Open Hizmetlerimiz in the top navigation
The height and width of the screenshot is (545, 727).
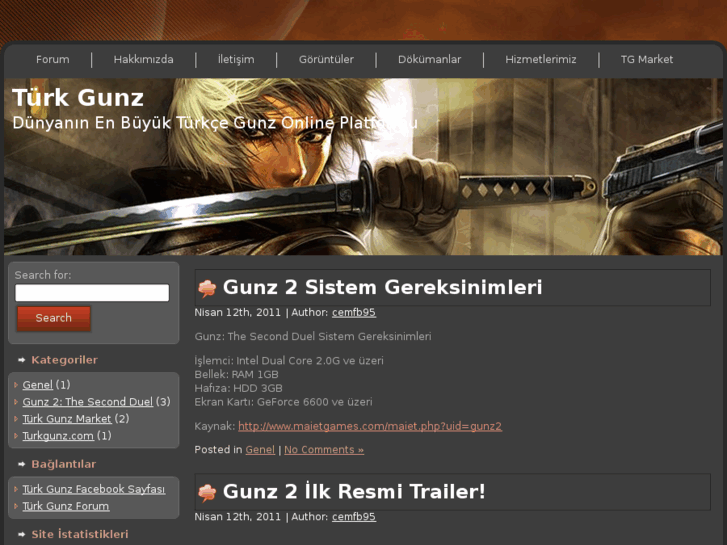(x=541, y=59)
